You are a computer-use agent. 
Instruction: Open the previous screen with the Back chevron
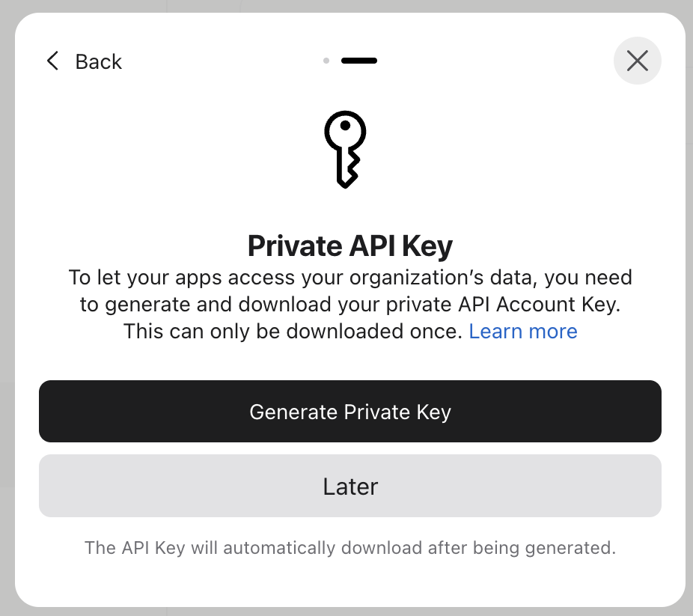[52, 61]
